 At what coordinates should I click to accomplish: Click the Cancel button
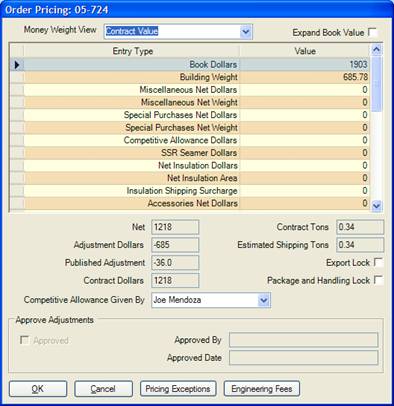point(103,389)
